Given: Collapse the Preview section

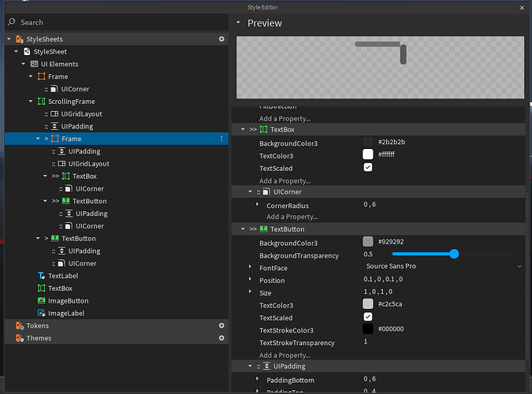Looking at the screenshot, I should (238, 23).
